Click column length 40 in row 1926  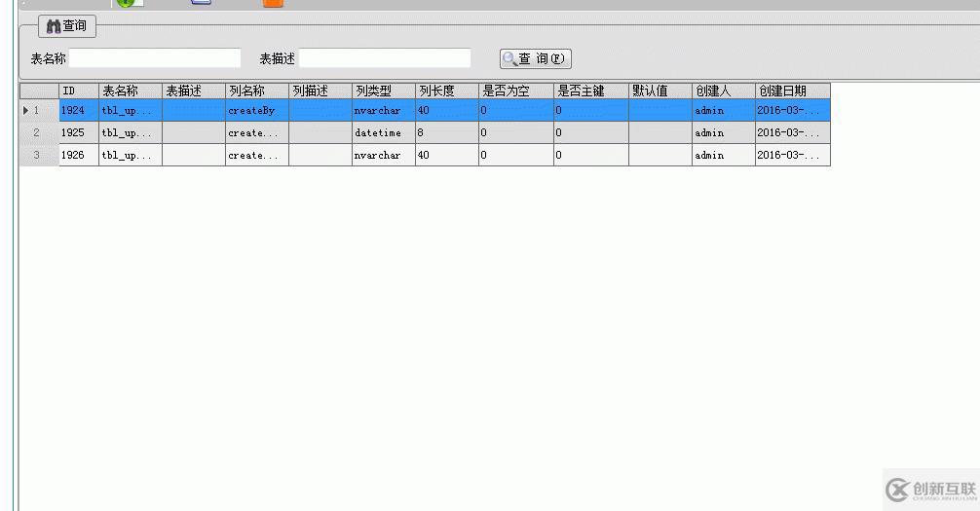point(447,155)
